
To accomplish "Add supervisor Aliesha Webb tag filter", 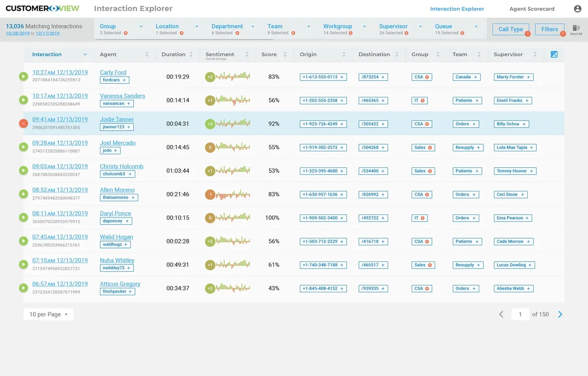I will pyautogui.click(x=514, y=288).
